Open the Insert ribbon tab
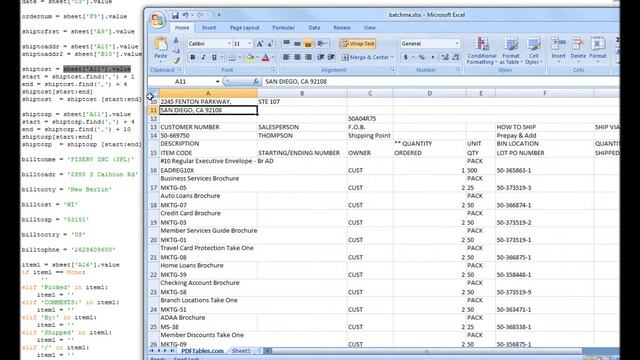 point(209,28)
